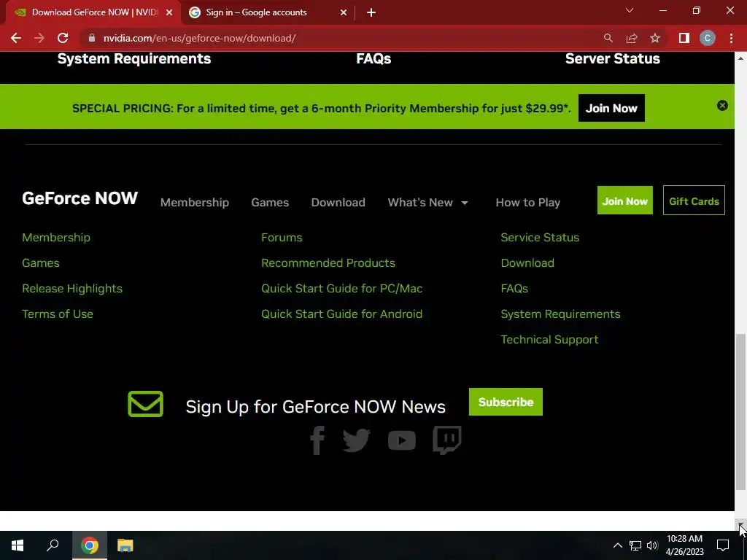Image resolution: width=747 pixels, height=560 pixels.
Task: Open the Twitch social icon
Action: pyautogui.click(x=447, y=440)
